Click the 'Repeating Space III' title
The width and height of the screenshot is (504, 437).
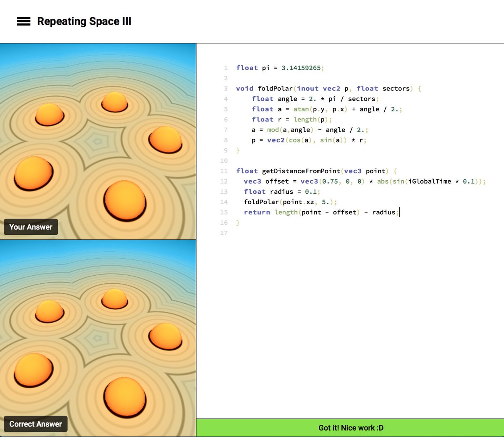84,21
